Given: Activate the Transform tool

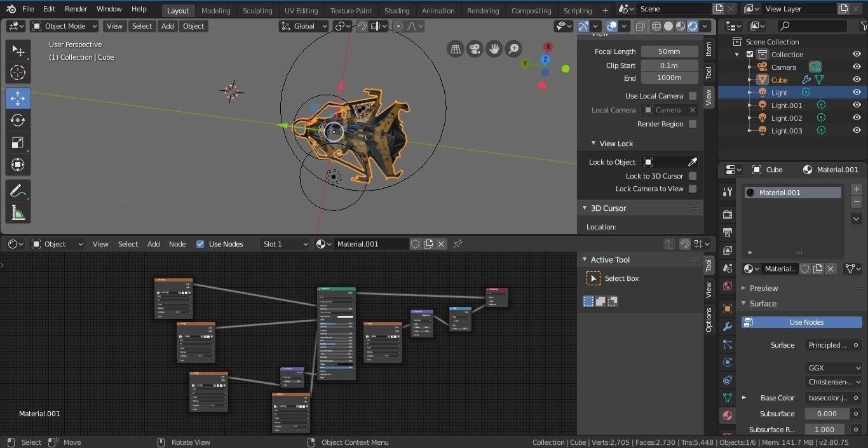Looking at the screenshot, I should 18,165.
